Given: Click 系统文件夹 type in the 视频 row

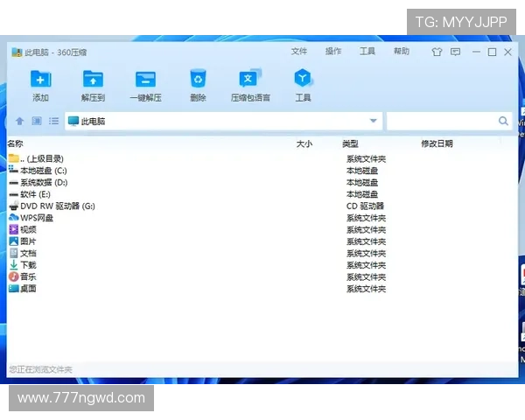Looking at the screenshot, I should click(x=366, y=230).
